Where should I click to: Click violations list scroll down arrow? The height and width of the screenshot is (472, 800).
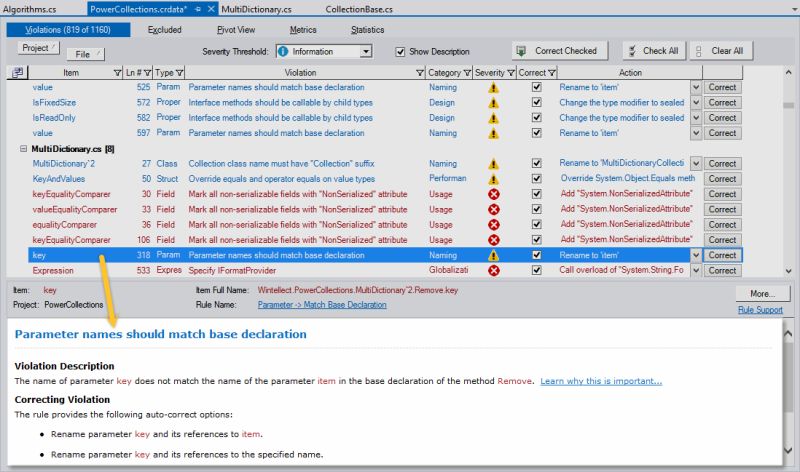788,271
